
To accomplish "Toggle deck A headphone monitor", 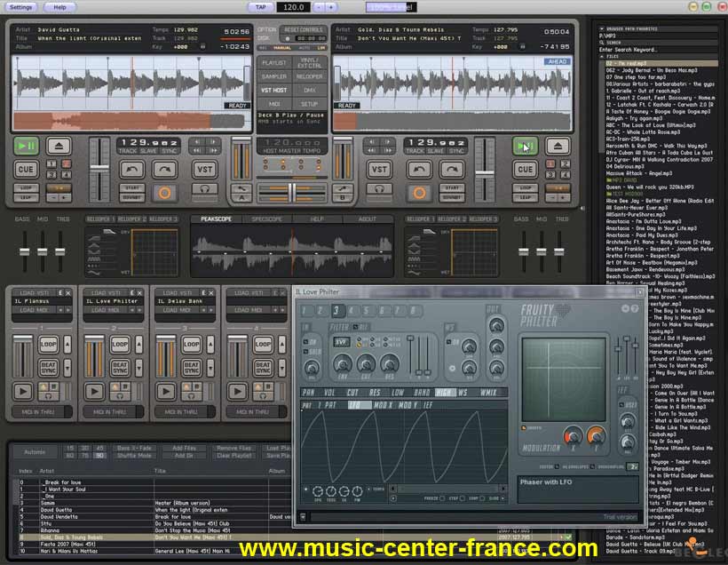I will click(x=205, y=188).
